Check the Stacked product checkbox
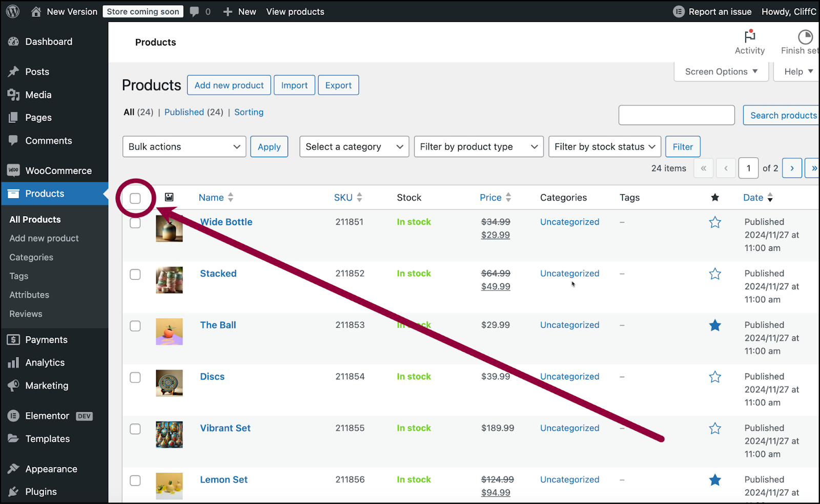Viewport: 820px width, 504px height. 135,275
